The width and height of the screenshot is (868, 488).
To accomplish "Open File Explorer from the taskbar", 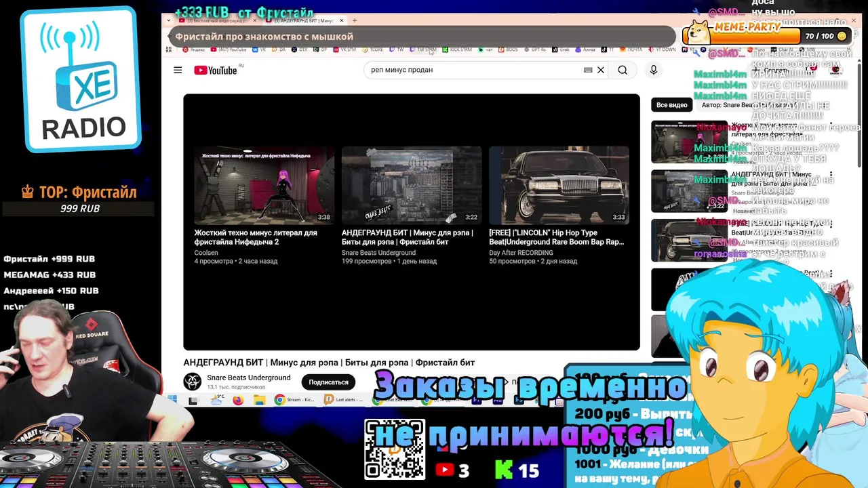I will tap(260, 400).
